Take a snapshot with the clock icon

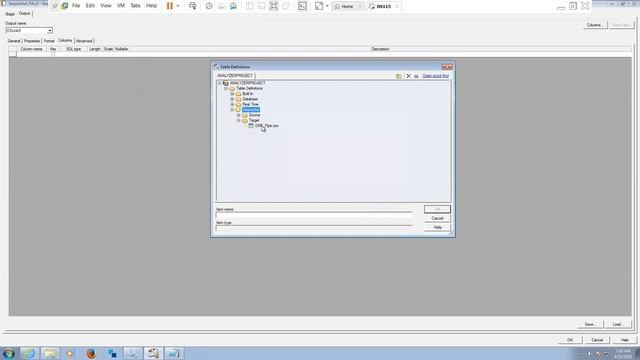tap(209, 6)
